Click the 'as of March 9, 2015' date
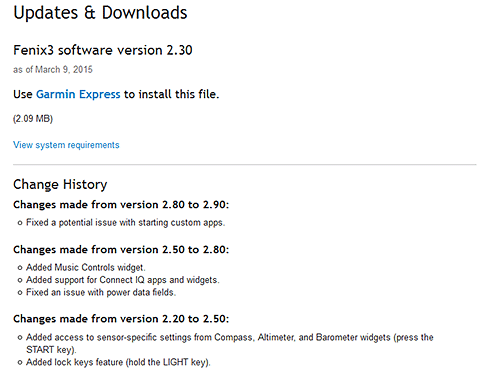Image resolution: width=500 pixels, height=375 pixels. 53,70
